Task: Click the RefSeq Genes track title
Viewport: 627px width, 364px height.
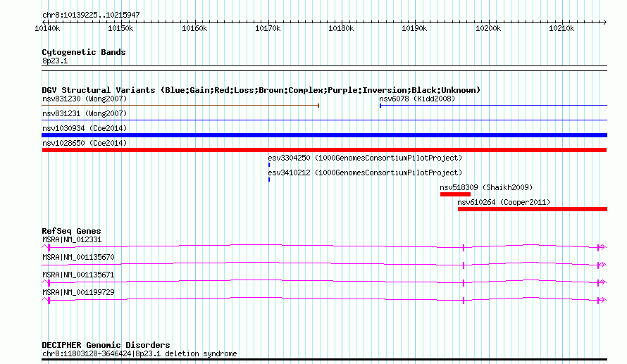Action: pyautogui.click(x=71, y=231)
